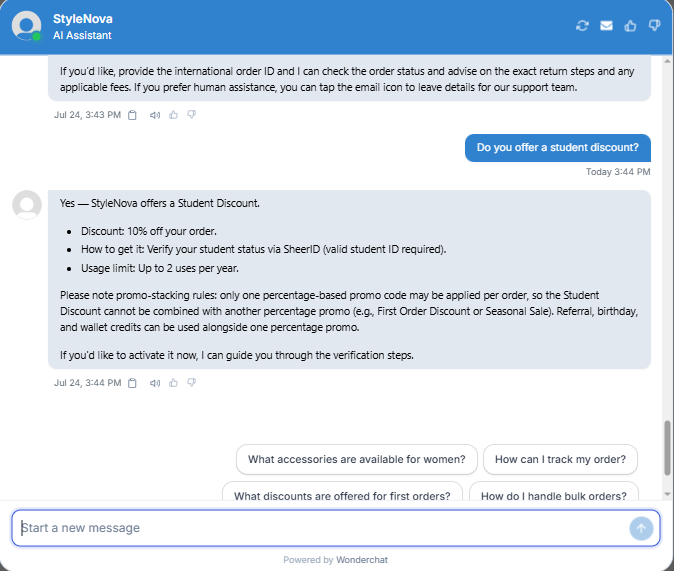674x571 pixels.
Task: Click the 'Today 3:44 PM' timestamp
Action: pos(618,172)
